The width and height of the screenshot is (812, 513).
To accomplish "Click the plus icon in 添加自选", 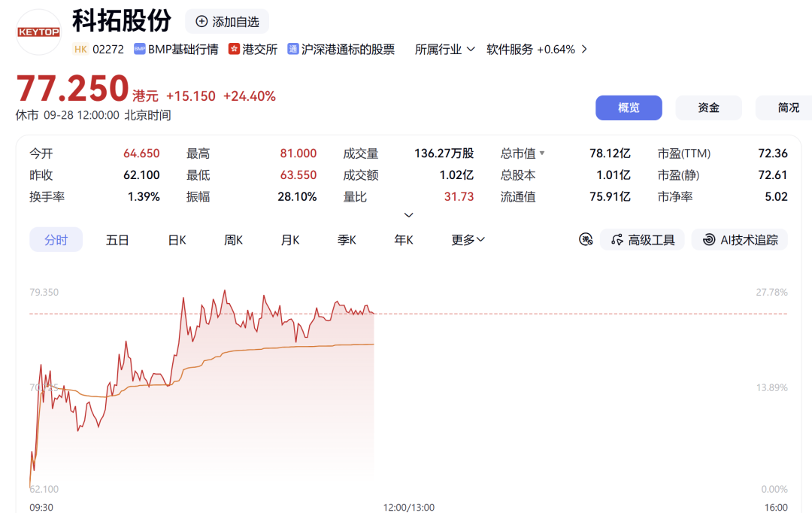I will coord(201,22).
